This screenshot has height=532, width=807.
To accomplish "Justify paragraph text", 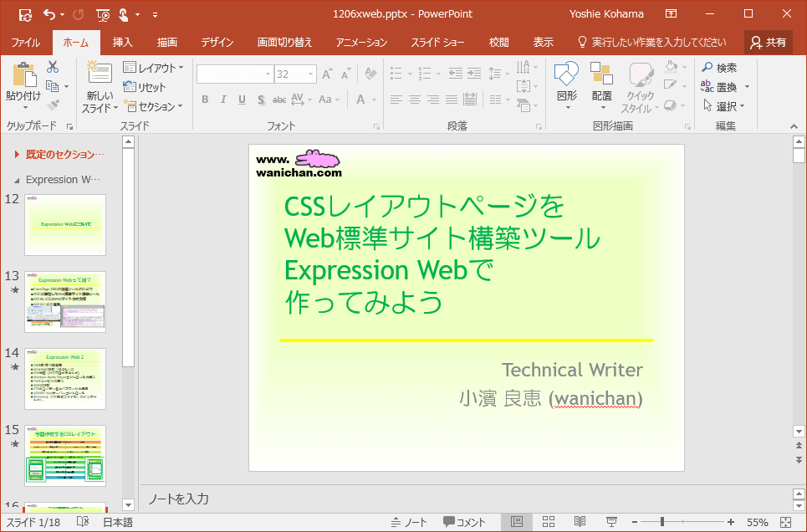I will click(x=452, y=100).
